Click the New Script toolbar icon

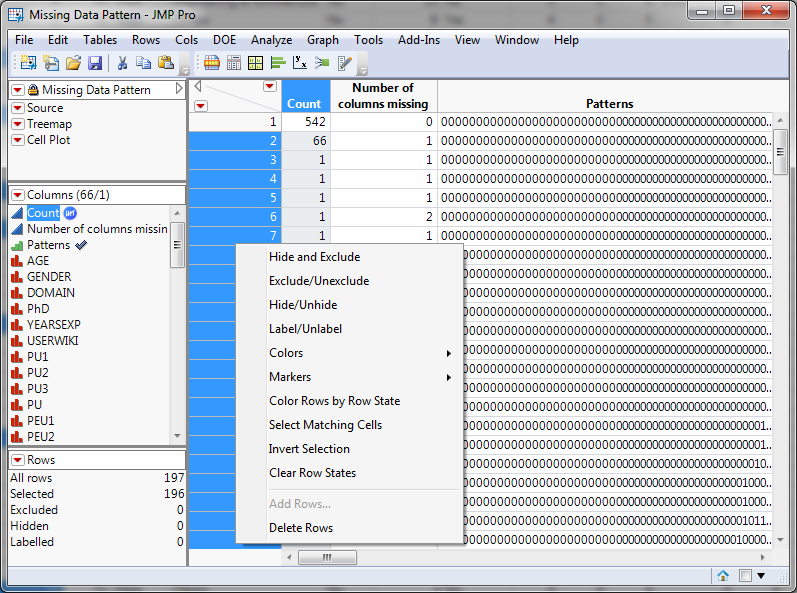[51, 63]
